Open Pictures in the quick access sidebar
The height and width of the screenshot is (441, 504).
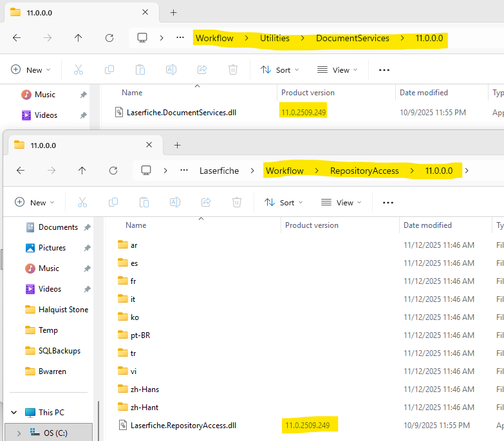[52, 248]
